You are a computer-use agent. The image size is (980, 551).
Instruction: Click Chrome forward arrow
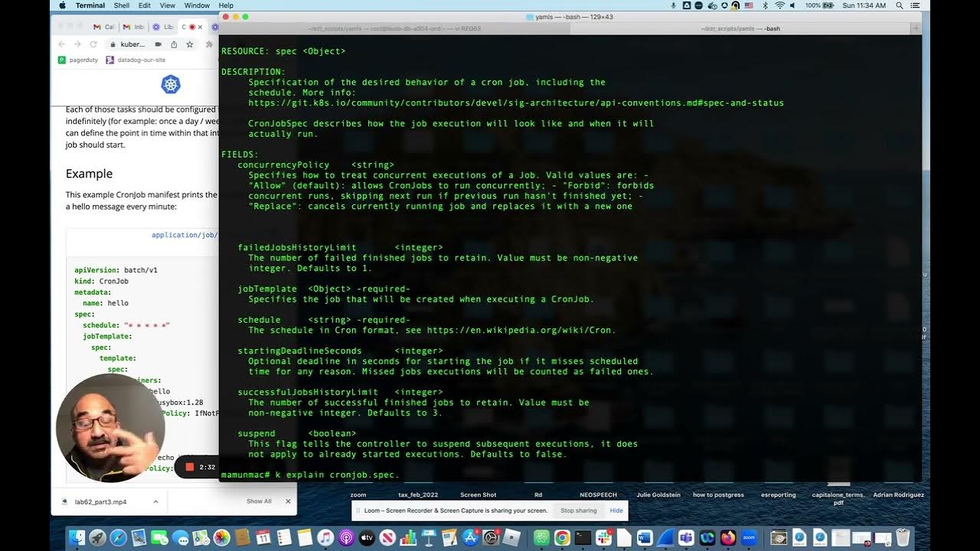pyautogui.click(x=78, y=44)
